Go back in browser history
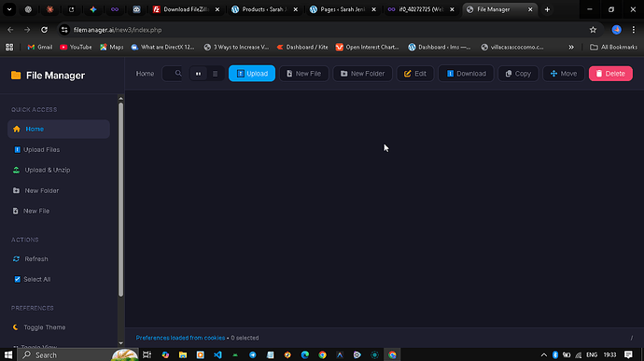The height and width of the screenshot is (361, 644). tap(10, 30)
